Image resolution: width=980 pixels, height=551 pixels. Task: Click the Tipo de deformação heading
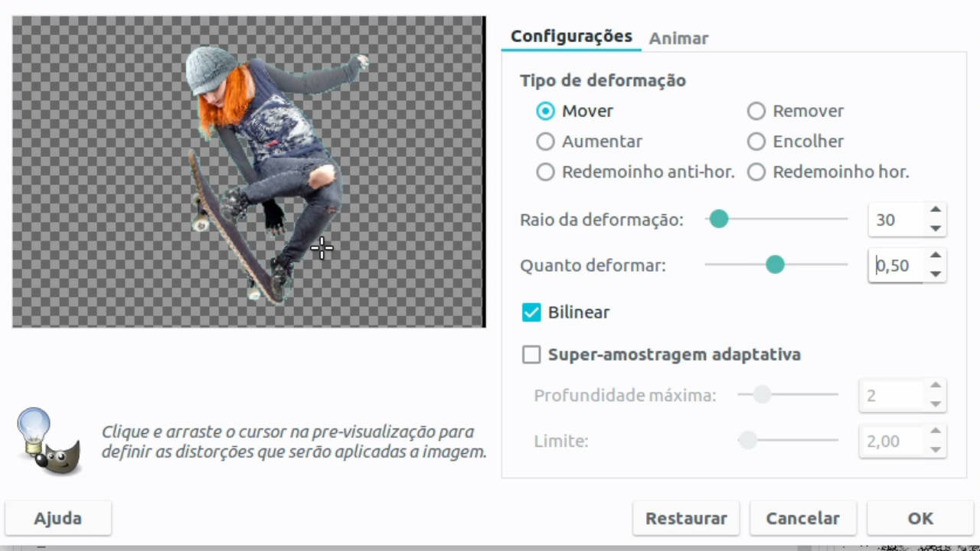[603, 80]
